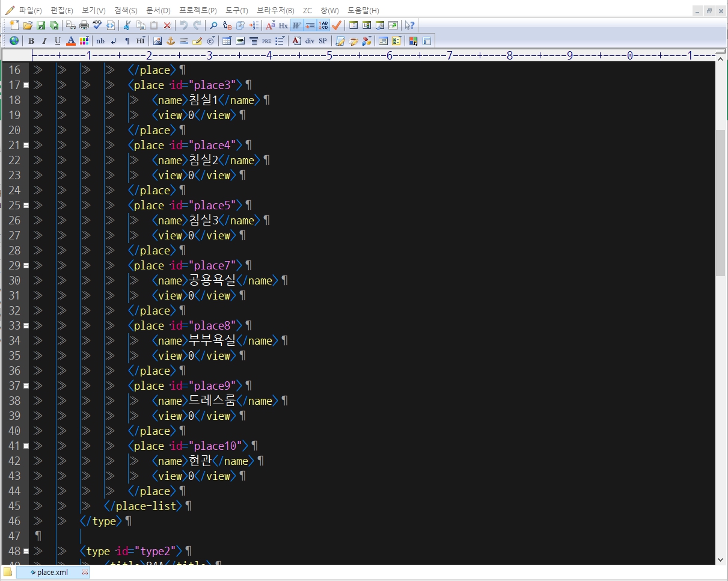Screen dimensions: 728x581
Task: Run the spell check ABC icon
Action: (x=97, y=25)
